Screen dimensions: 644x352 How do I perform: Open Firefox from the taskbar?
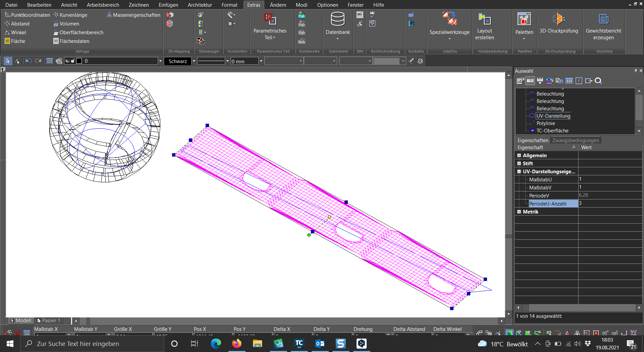click(x=237, y=344)
